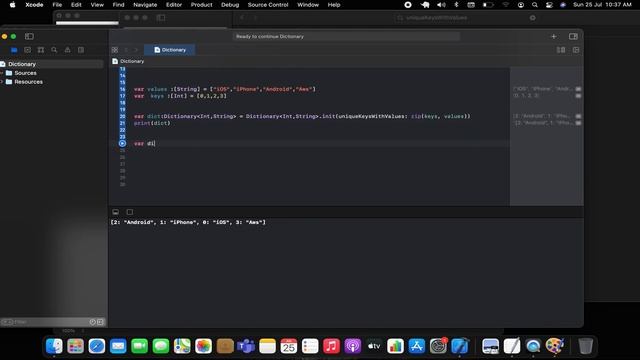Open Launchpad from the Dock
640x360 pixels.
(76, 346)
